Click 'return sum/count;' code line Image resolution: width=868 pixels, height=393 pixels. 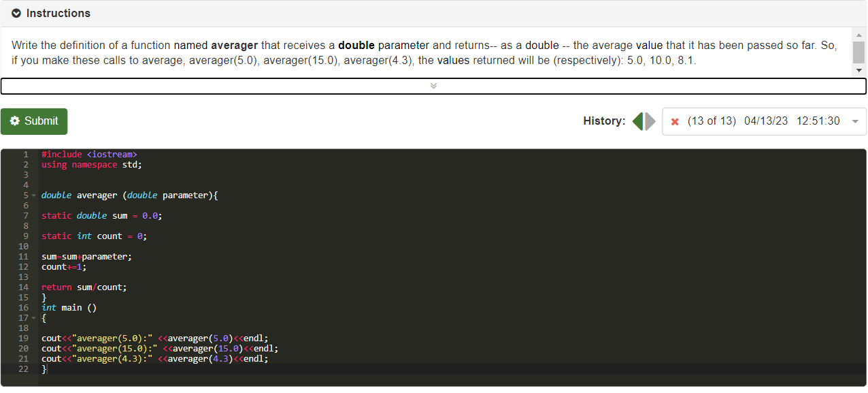click(84, 287)
